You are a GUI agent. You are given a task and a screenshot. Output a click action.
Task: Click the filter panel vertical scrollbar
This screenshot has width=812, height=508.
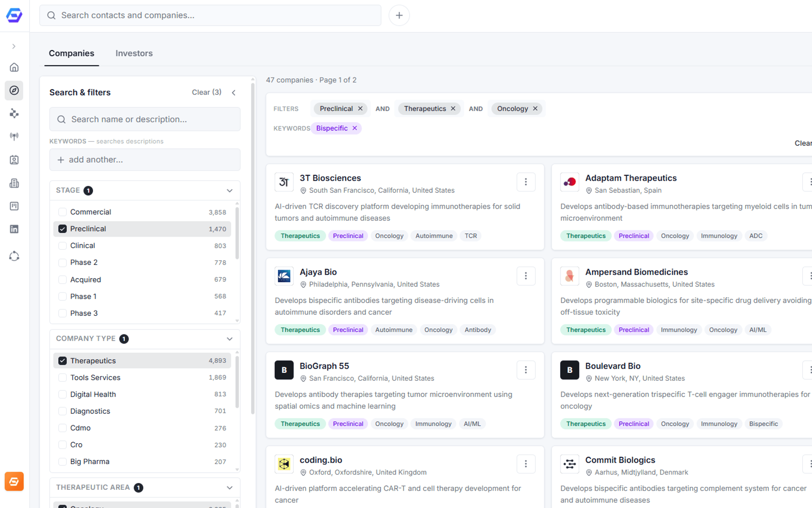(253, 248)
